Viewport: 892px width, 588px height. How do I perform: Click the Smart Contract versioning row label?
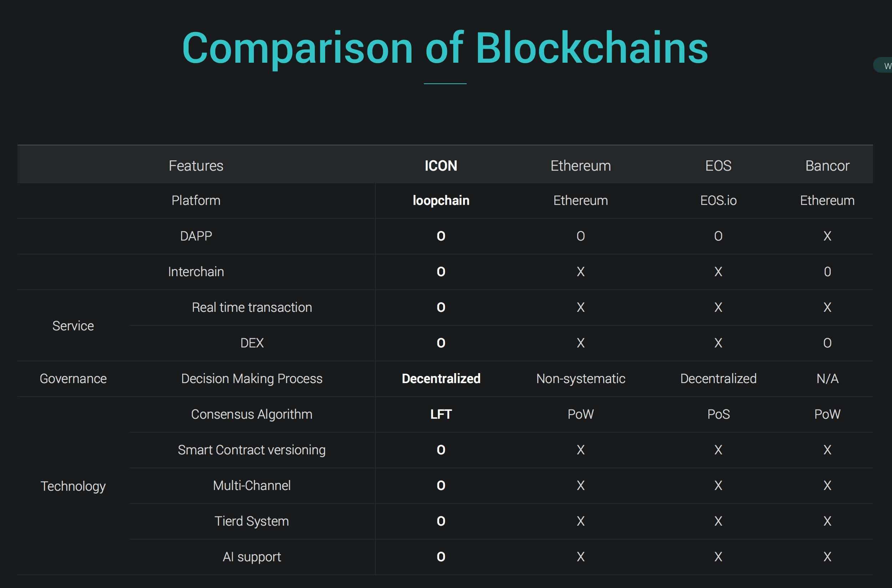click(x=252, y=450)
